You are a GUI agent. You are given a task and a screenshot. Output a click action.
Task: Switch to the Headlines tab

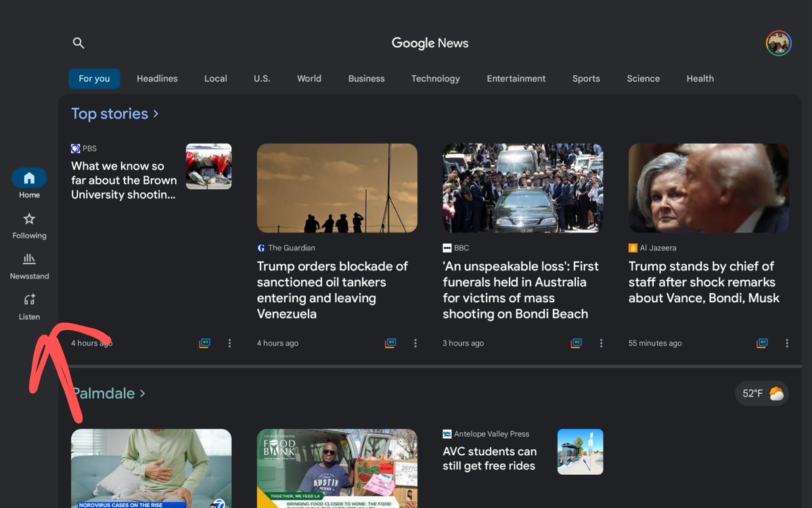156,79
